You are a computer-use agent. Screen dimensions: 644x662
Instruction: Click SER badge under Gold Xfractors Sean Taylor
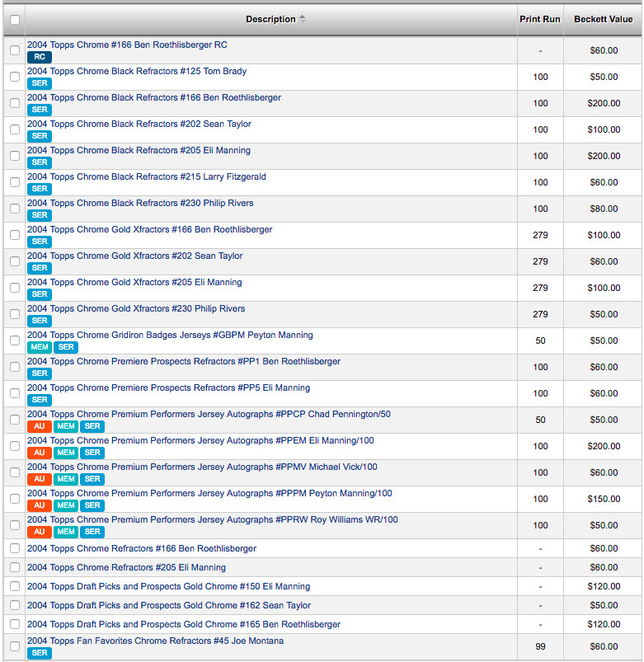coord(40,268)
